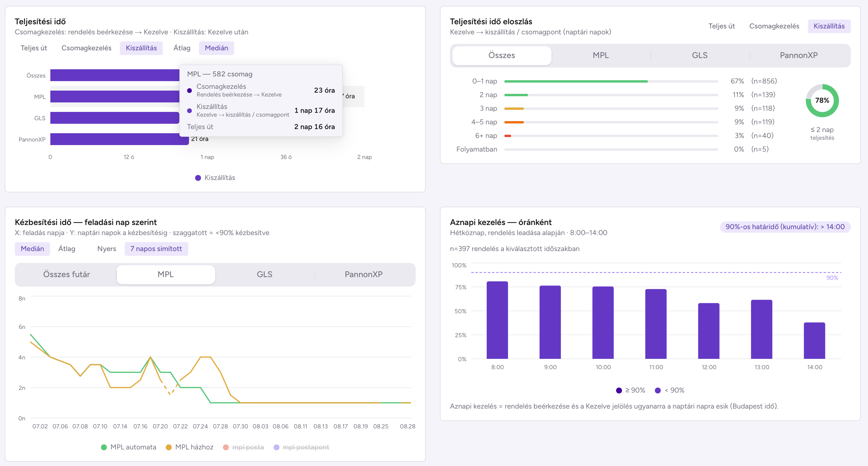Click the 07.24 date on the x-axis
The height and width of the screenshot is (466, 868).
pos(200,427)
